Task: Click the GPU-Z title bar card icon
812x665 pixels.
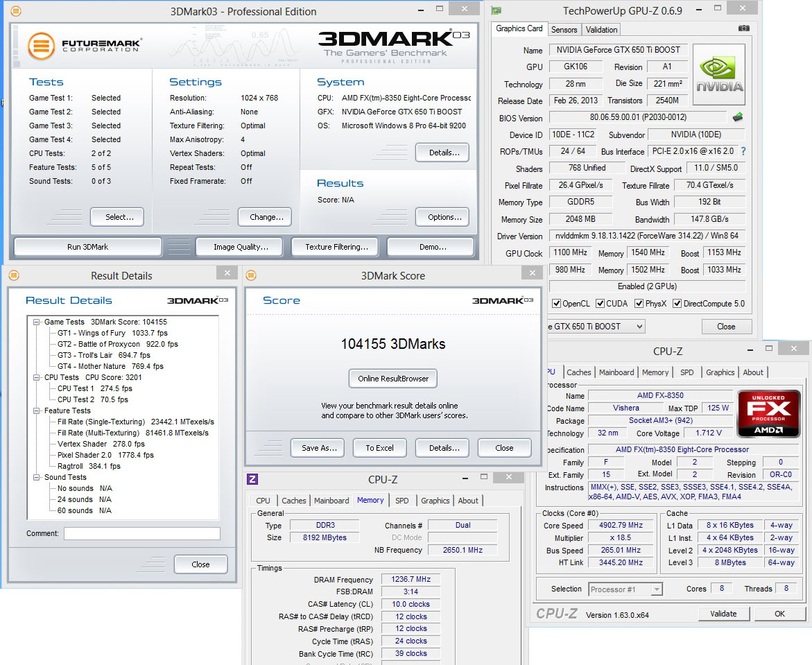Action: (496, 10)
